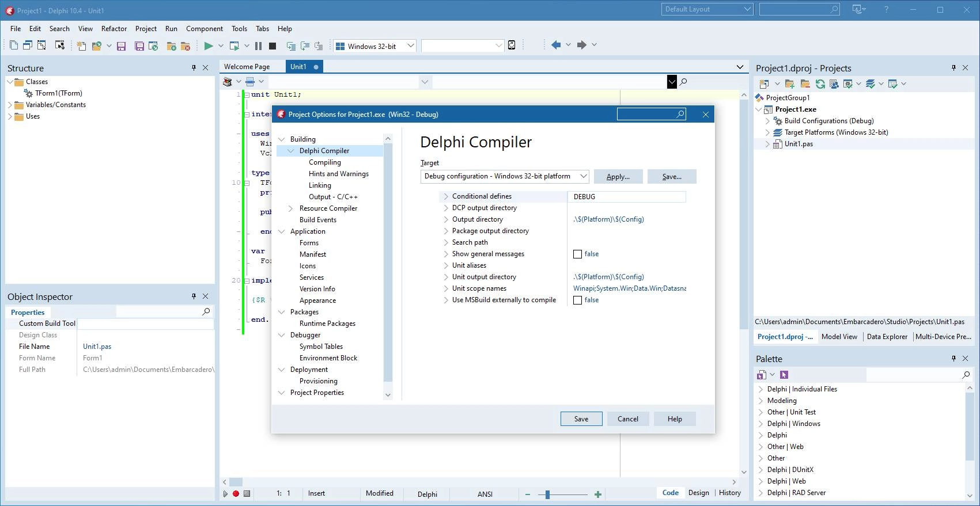Viewport: 980px width, 506px height.
Task: Open the Target configuration dropdown
Action: (x=584, y=176)
